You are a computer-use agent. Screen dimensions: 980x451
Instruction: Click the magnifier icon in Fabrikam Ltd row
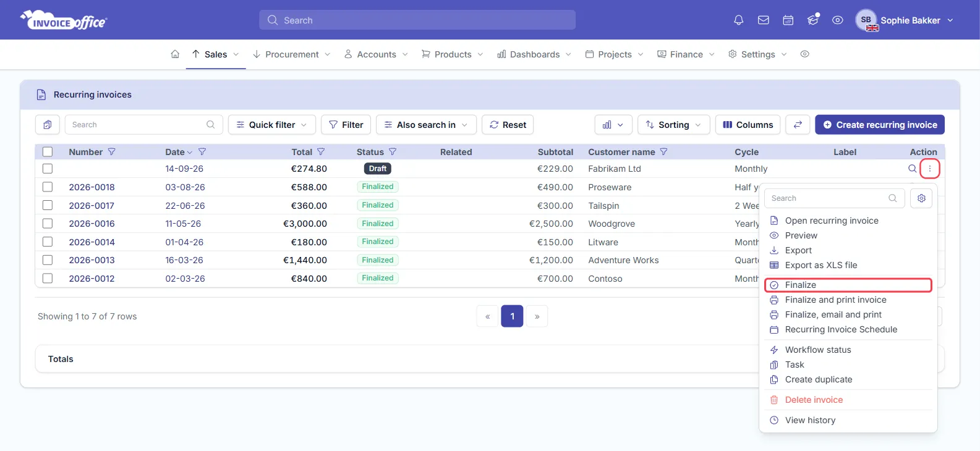912,169
